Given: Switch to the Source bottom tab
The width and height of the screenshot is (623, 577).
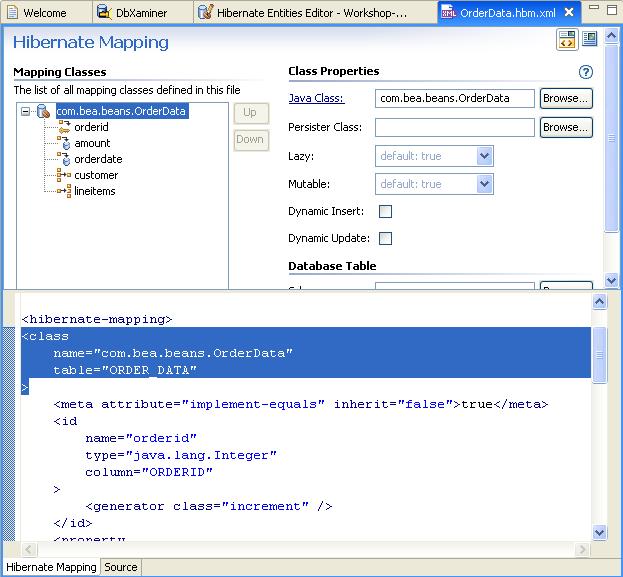Looking at the screenshot, I should pos(121,567).
